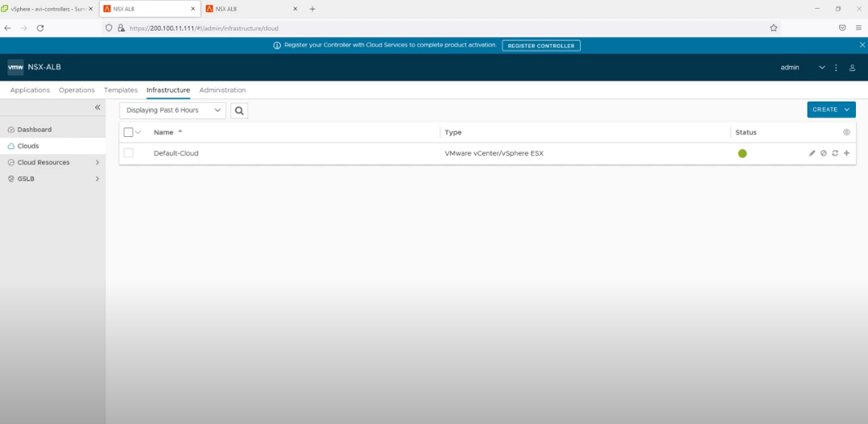The image size is (868, 424).
Task: Close the second NSX ALB tab
Action: 295,9
